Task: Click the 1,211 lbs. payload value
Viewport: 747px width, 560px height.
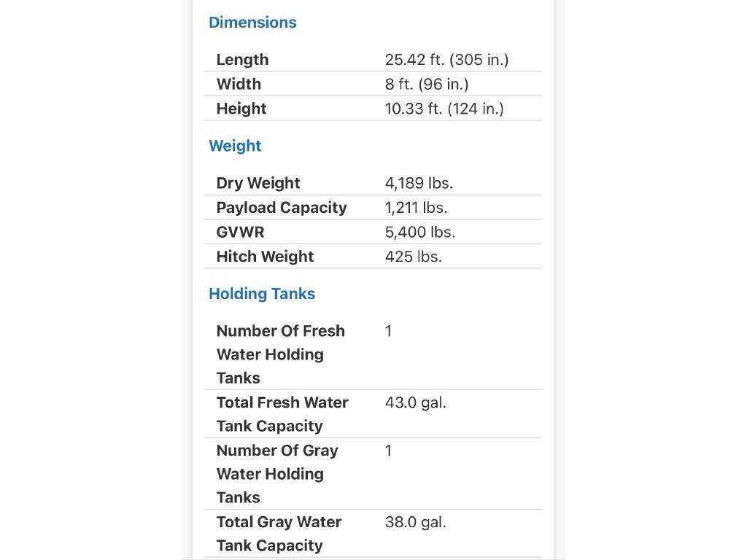Action: [416, 208]
